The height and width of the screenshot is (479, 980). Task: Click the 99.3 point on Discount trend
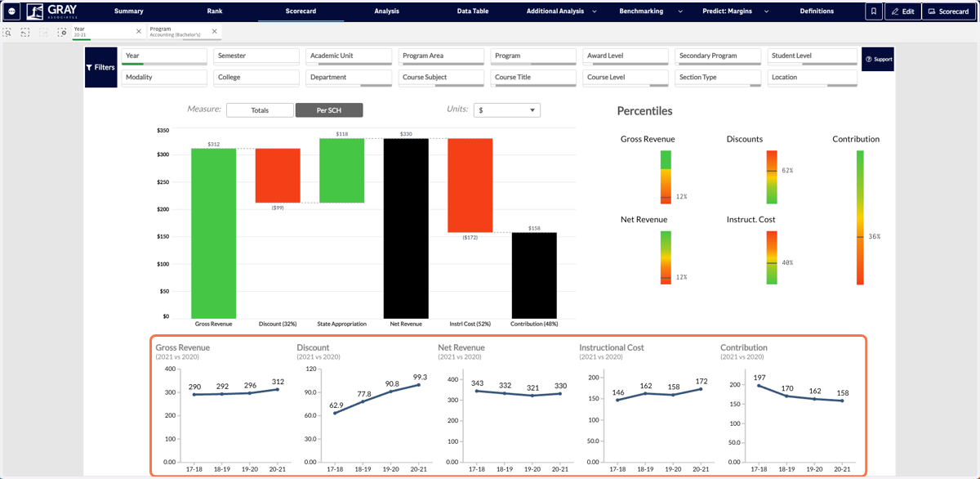coord(420,385)
